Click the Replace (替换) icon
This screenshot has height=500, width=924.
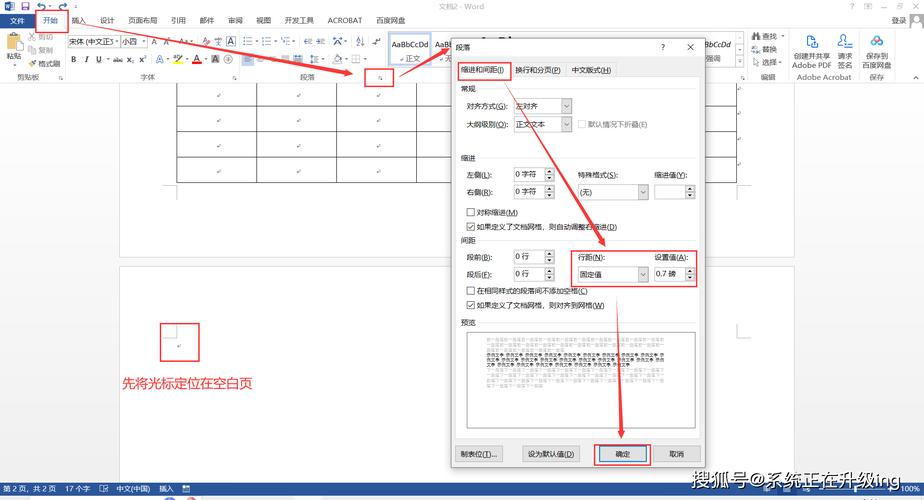coord(756,50)
